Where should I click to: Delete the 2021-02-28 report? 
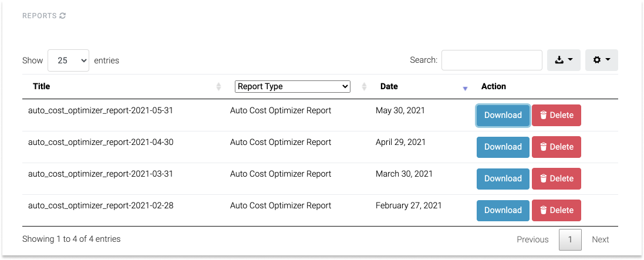pyautogui.click(x=556, y=210)
